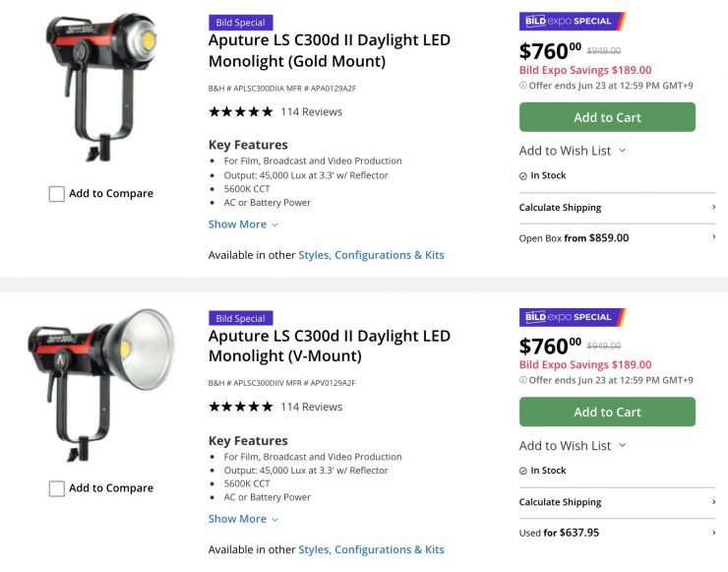The height and width of the screenshot is (572, 728).
Task: Open Calculate Shipping for V-Mount light
Action: click(x=617, y=502)
